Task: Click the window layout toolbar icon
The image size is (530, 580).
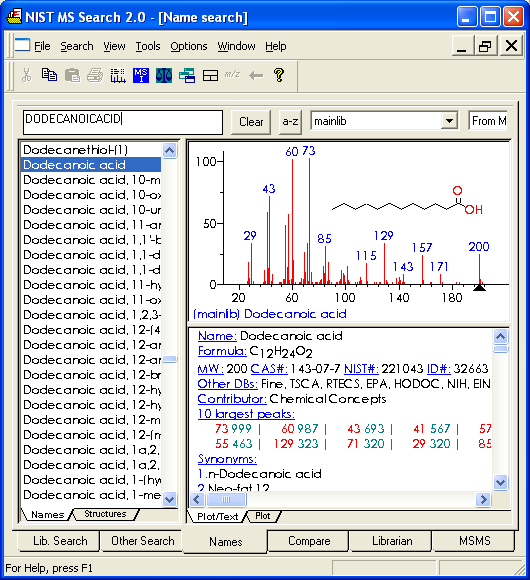Action: 210,75
